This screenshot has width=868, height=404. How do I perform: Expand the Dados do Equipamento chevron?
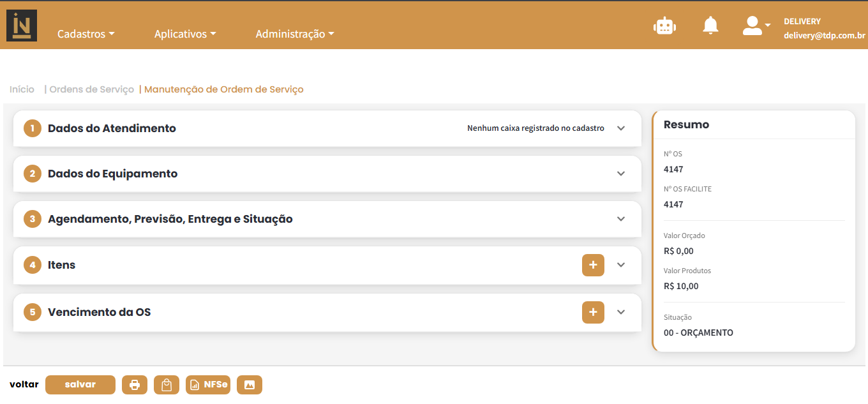[621, 174]
